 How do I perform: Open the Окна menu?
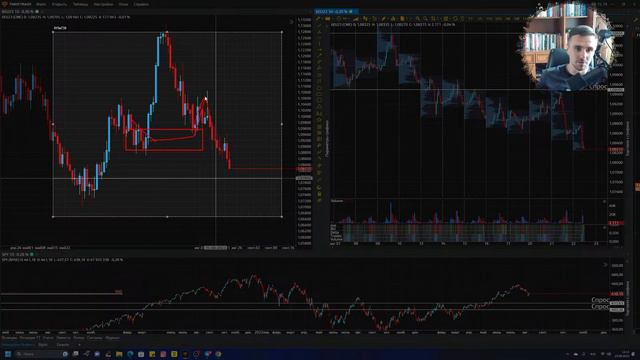[123, 4]
